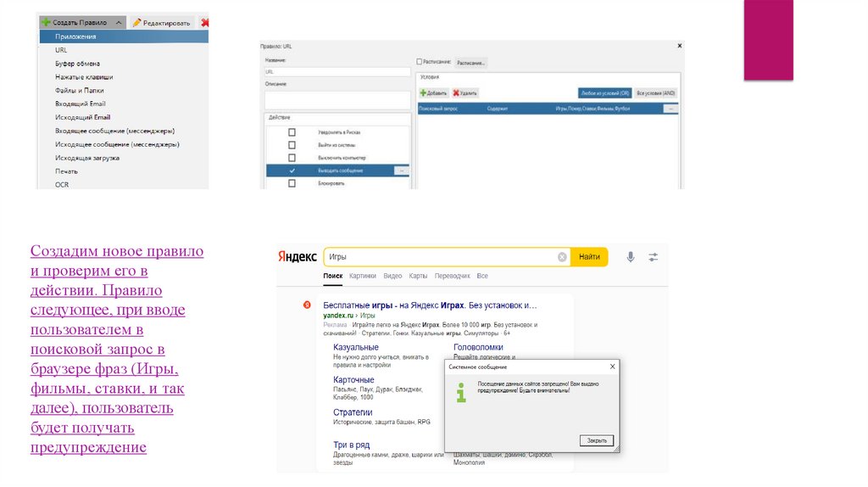Open the Бесплатные игры result link

(x=430, y=305)
